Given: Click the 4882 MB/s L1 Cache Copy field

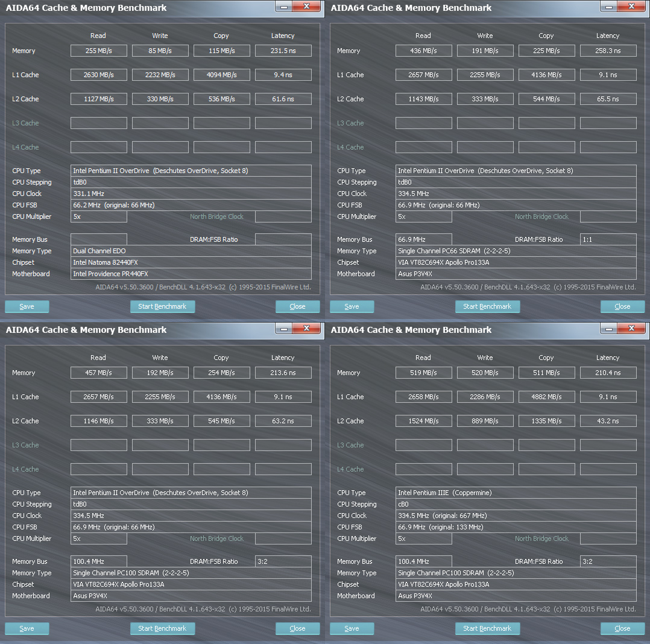Looking at the screenshot, I should click(x=547, y=397).
